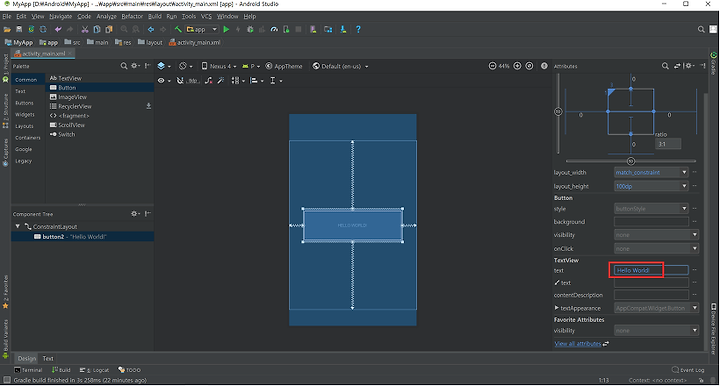This screenshot has width=720, height=386.
Task: Toggle Autoconnect magnet icon
Action: click(180, 81)
